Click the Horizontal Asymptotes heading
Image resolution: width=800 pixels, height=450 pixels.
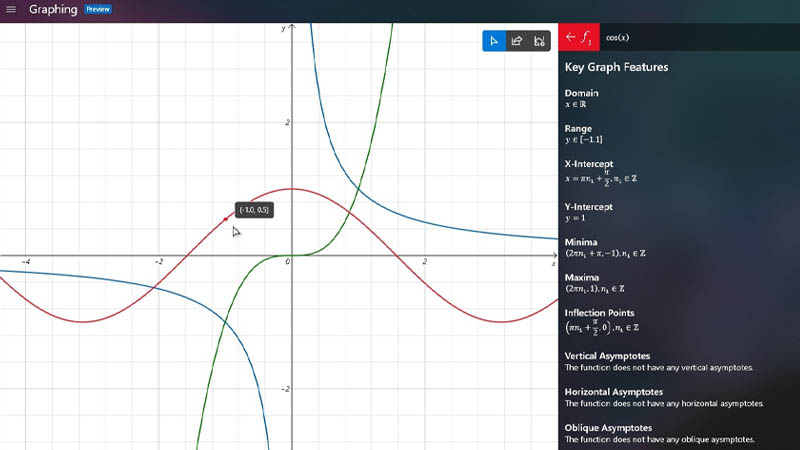[613, 392]
